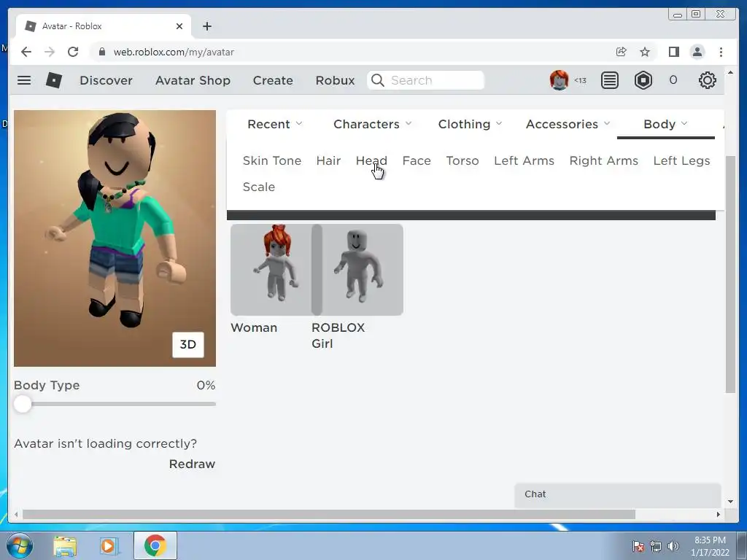Screen dimensions: 747x560
Task: Select the Left Arms submenu item
Action: (x=524, y=160)
